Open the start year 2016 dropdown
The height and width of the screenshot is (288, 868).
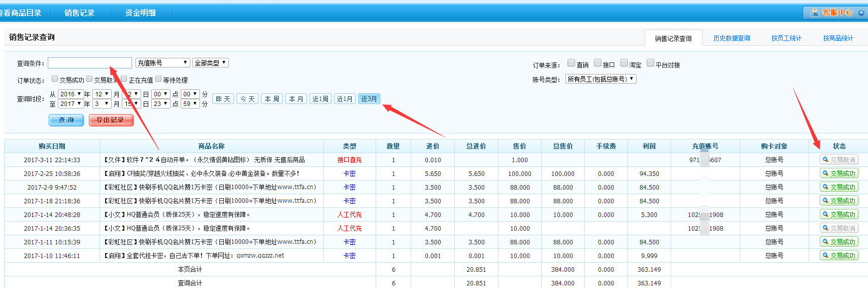pos(71,94)
